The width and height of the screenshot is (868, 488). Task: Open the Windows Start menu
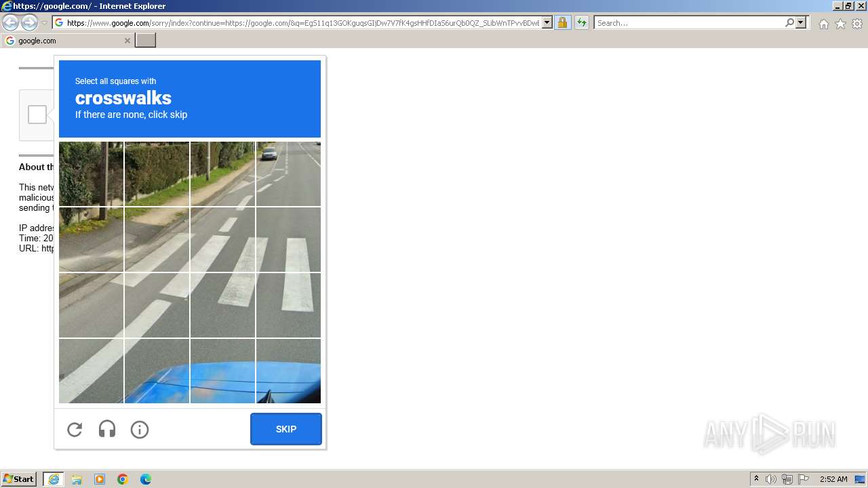[19, 479]
